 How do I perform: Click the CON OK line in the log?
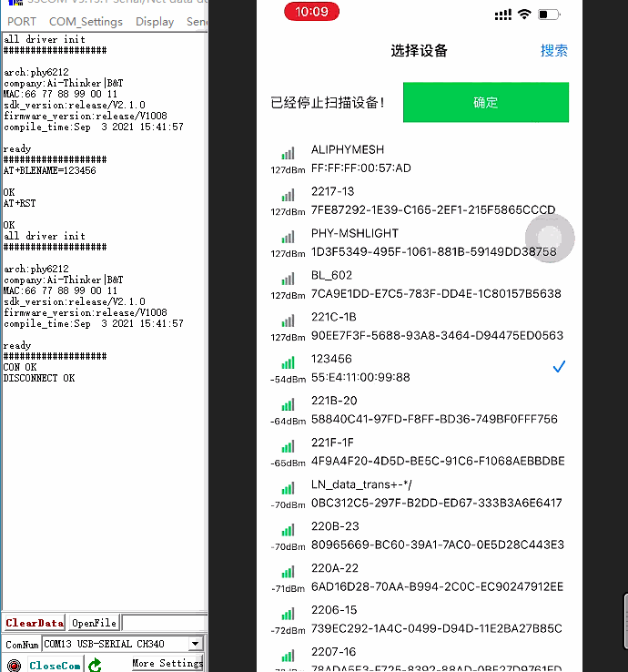click(20, 367)
